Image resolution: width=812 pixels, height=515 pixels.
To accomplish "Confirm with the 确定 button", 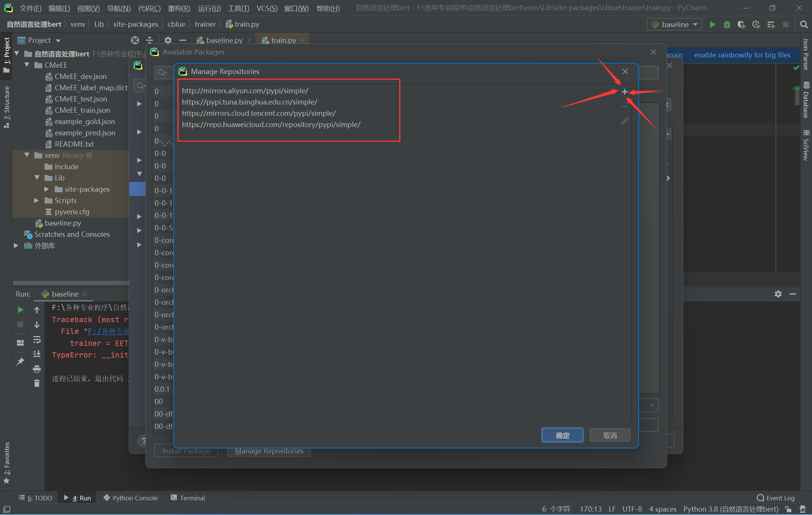I will point(562,435).
